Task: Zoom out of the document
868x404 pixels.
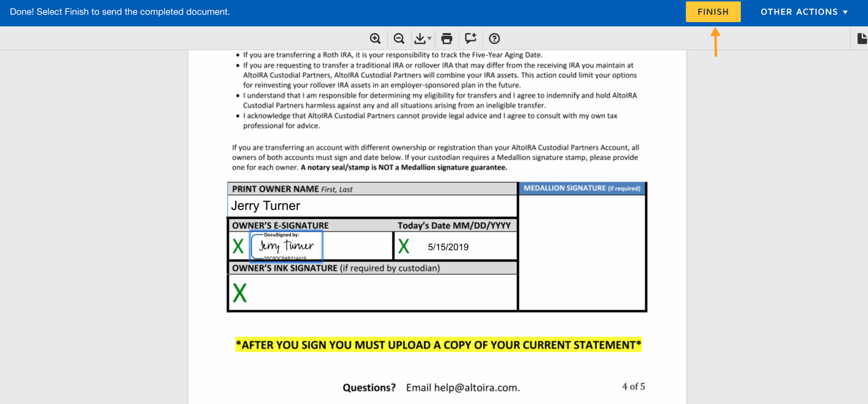Action: click(x=399, y=38)
